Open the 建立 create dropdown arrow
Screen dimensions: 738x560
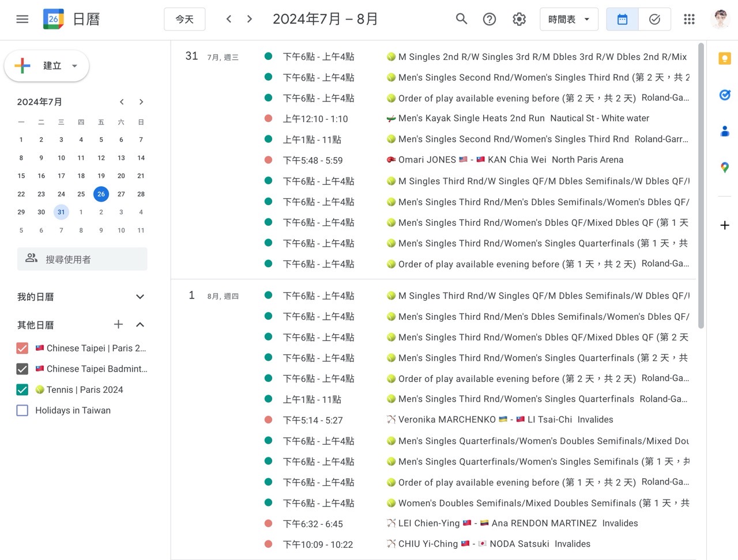(x=74, y=66)
